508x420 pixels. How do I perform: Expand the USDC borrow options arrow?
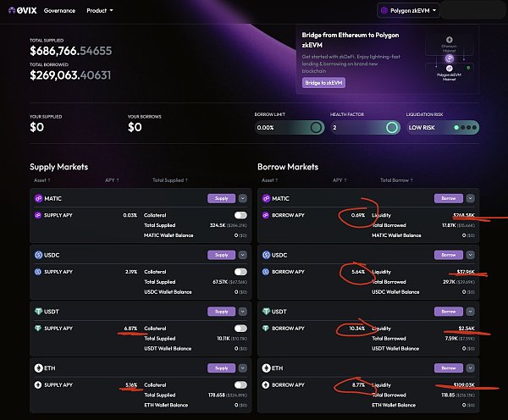click(x=472, y=254)
